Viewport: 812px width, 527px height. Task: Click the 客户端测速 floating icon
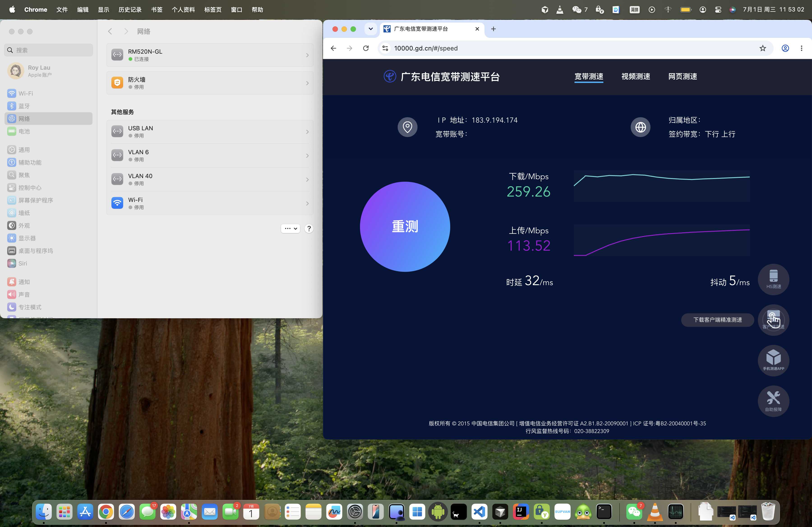pyautogui.click(x=773, y=320)
